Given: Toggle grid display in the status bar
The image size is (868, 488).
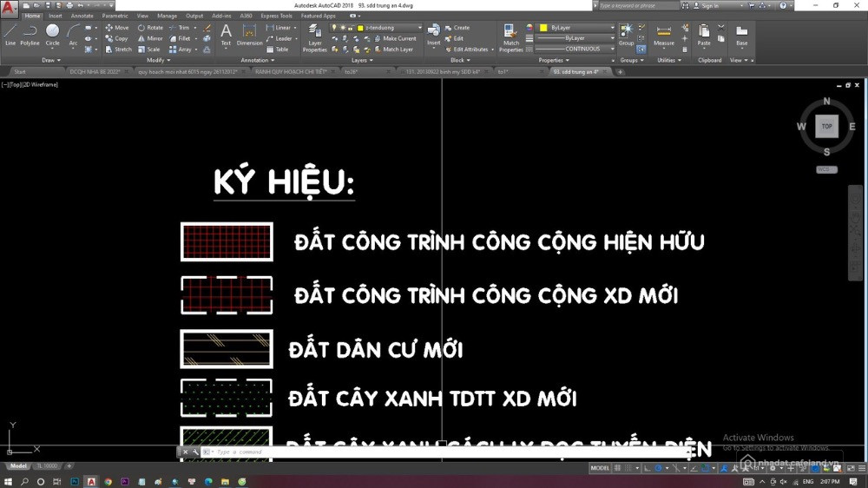Looking at the screenshot, I should coord(617,468).
